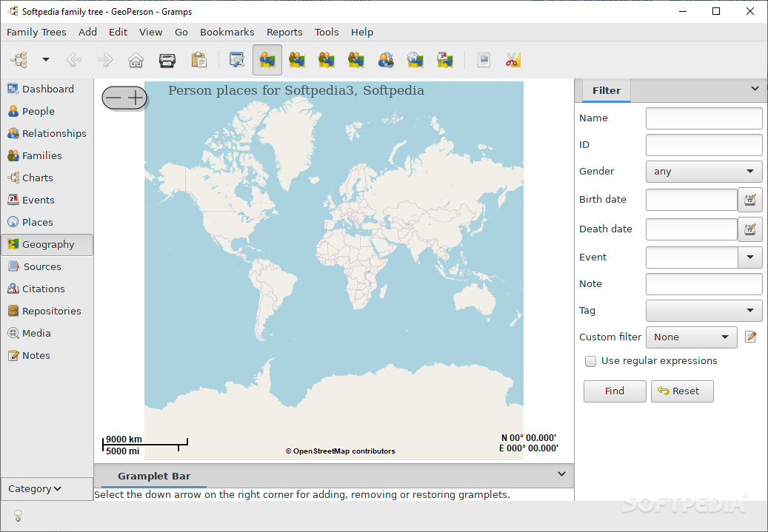Click the small picture icon beside scissors

pyautogui.click(x=484, y=60)
